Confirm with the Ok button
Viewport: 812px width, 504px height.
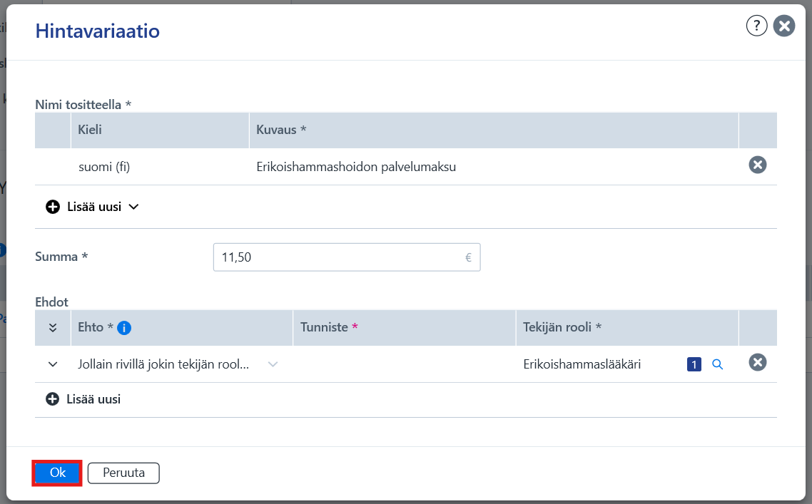[x=58, y=473]
